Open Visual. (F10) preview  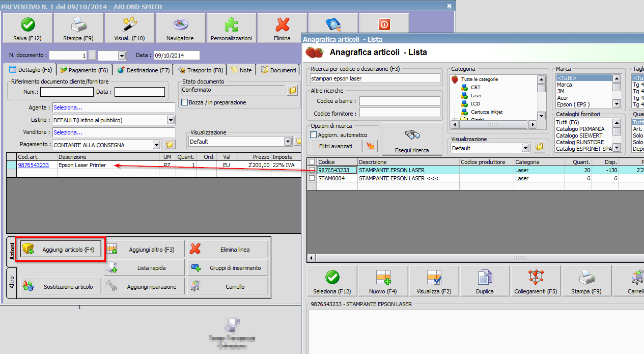[129, 28]
